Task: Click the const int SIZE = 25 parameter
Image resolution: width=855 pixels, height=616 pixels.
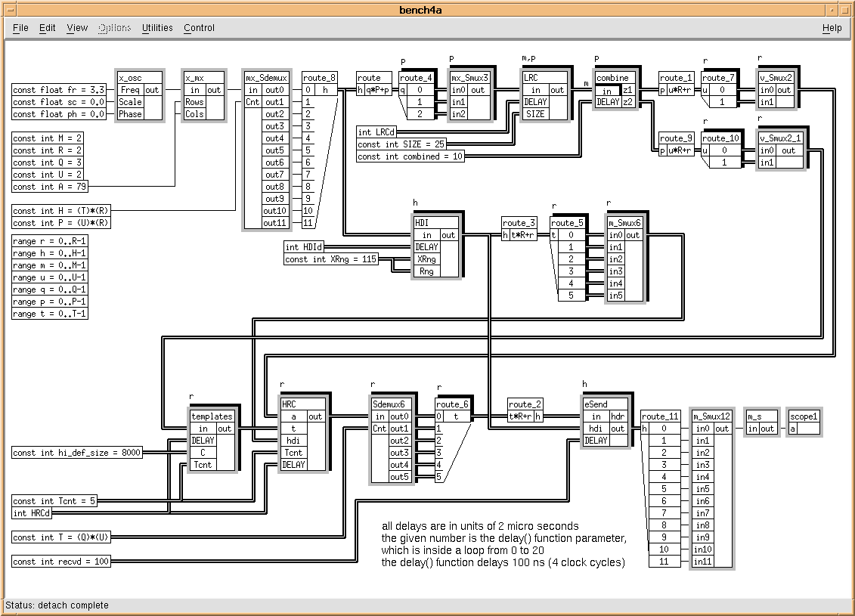Action: [x=401, y=144]
